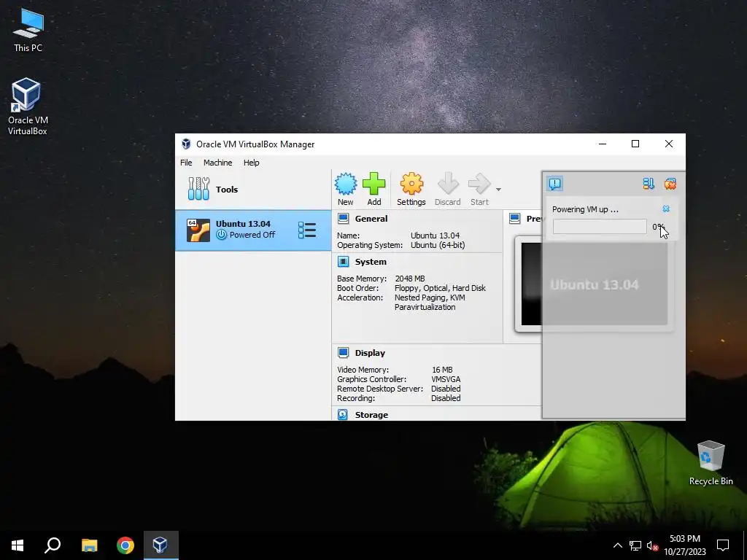Click the VirtualBox logo in the title bar

(186, 144)
